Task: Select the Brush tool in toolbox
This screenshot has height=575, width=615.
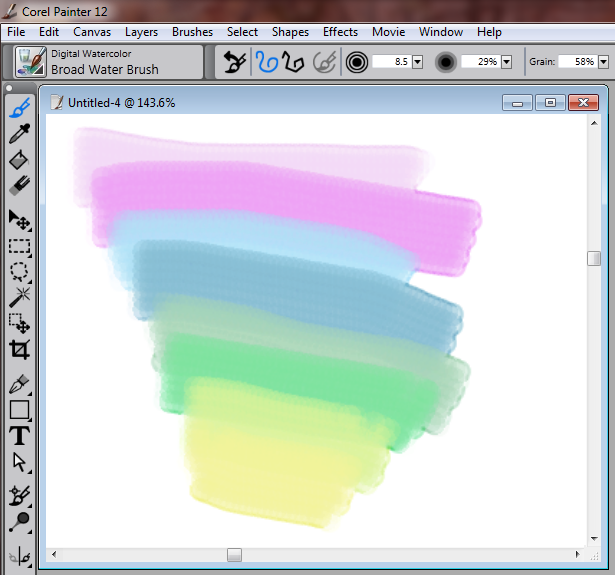Action: [x=19, y=107]
